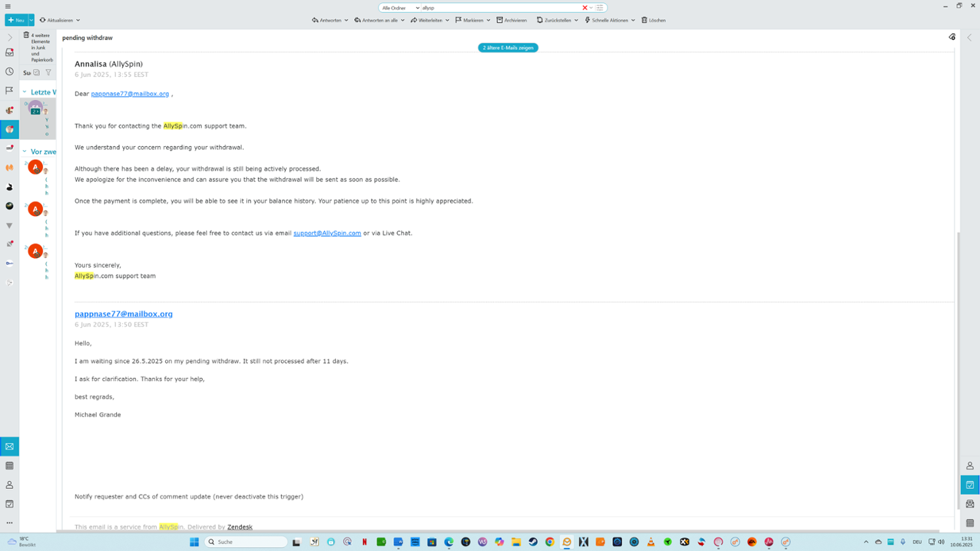Open the Calendar view in left sidebar
Screen dimensions: 980x551
[x=9, y=466]
